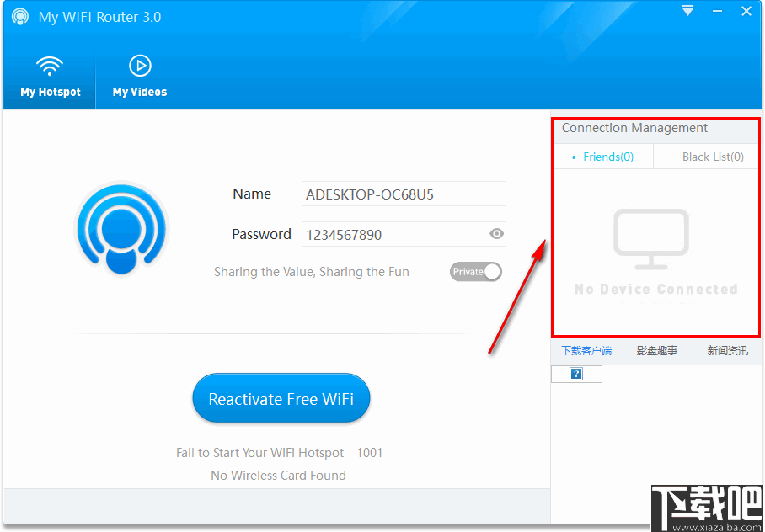Image resolution: width=765 pixels, height=532 pixels.
Task: Click the Connection Management header
Action: coord(634,128)
